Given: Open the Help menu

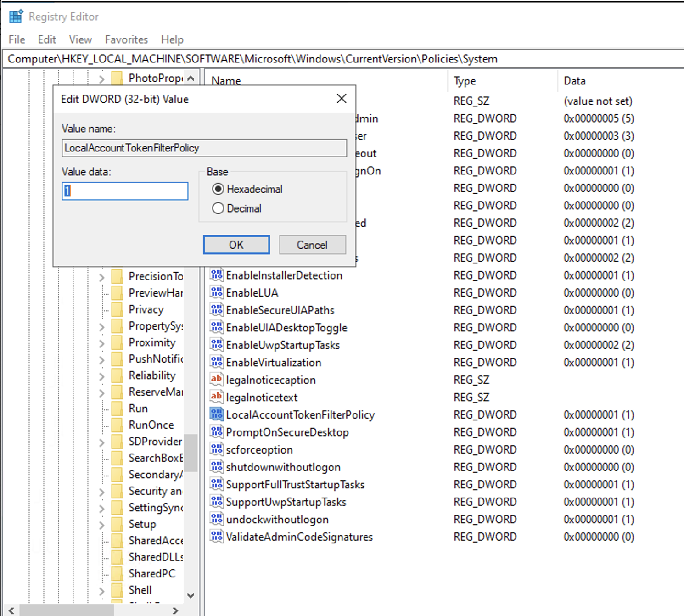Looking at the screenshot, I should tap(172, 39).
